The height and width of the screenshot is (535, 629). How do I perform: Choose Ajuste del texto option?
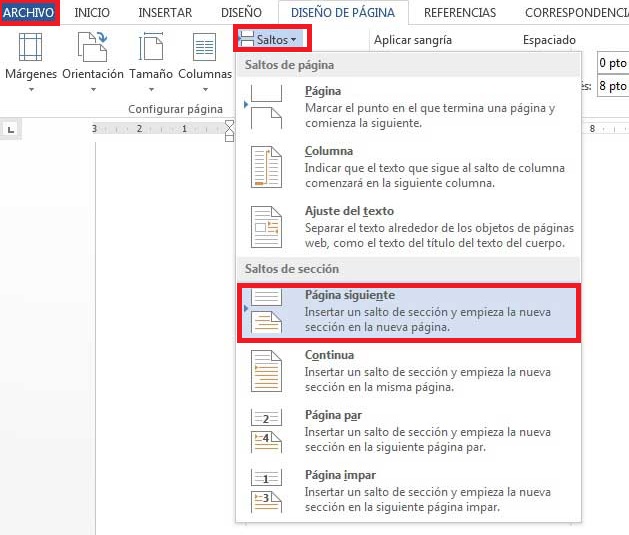click(x=408, y=227)
